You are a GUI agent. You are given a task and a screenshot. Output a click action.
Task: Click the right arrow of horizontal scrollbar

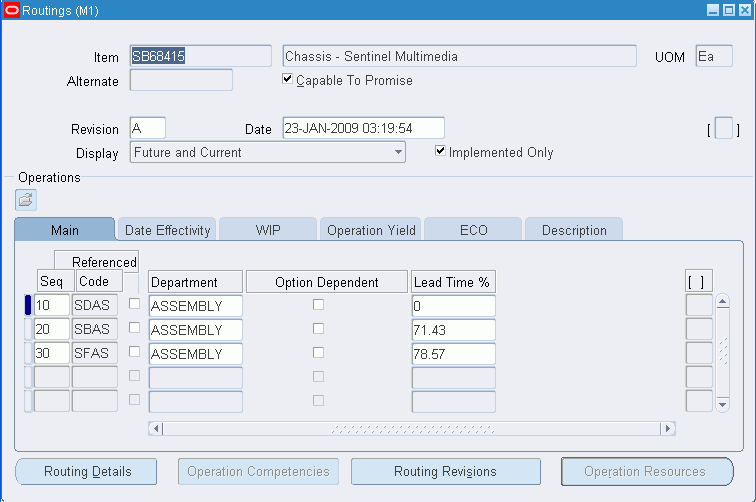pos(668,428)
